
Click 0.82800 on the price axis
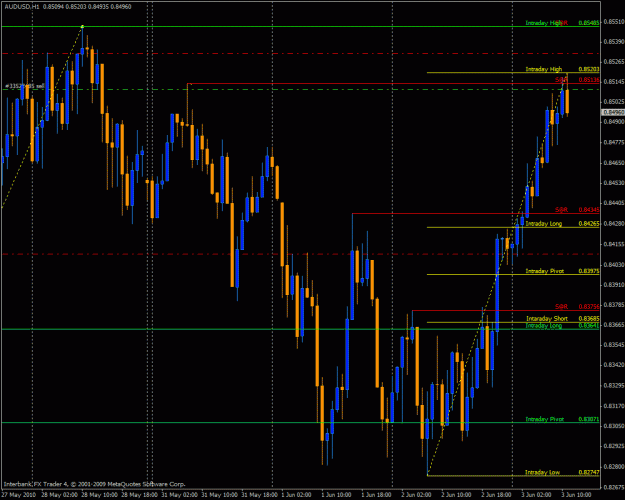coord(614,466)
